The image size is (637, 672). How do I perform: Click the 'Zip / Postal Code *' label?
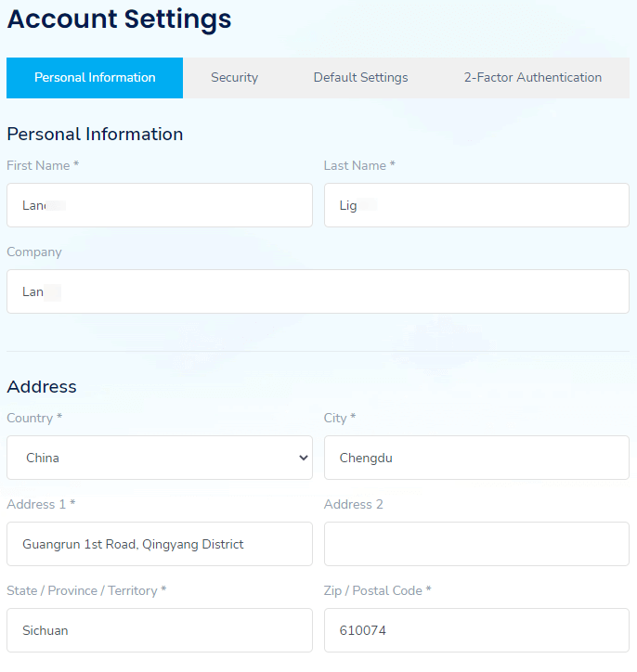coord(377,590)
